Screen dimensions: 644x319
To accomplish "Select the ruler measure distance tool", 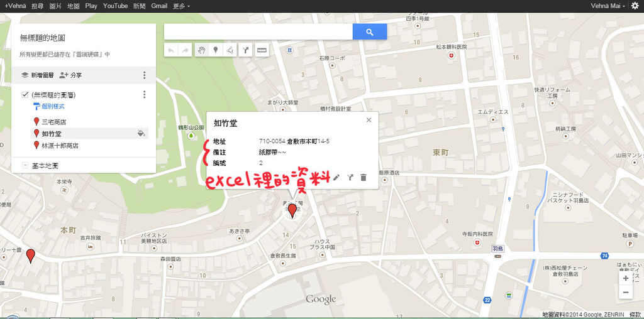I will click(262, 50).
